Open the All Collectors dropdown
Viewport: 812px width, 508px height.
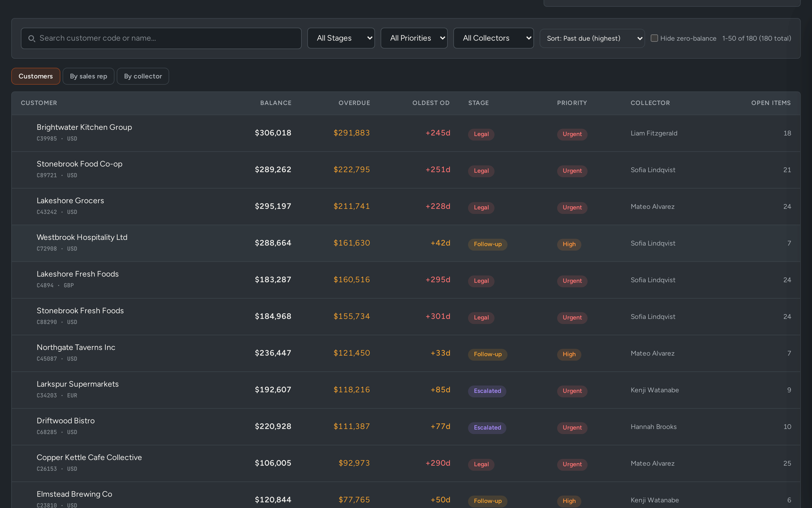(x=494, y=38)
